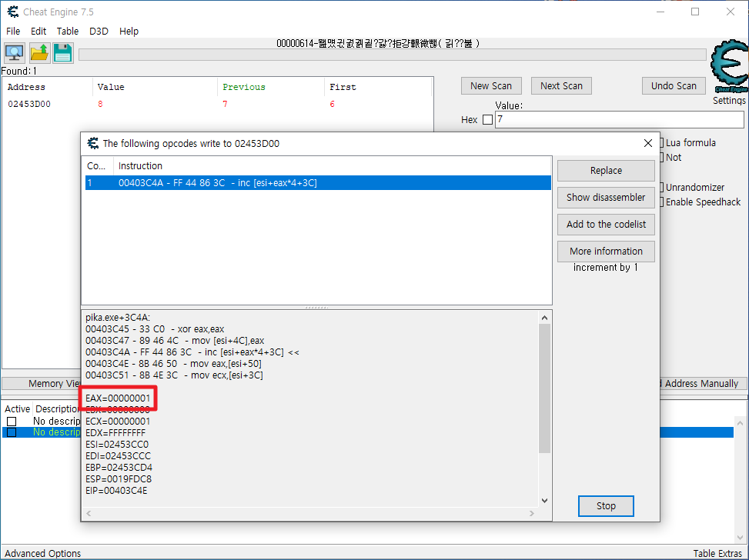Click the EIP=00403C4E register line
Screen dimensions: 749x560
(x=116, y=490)
